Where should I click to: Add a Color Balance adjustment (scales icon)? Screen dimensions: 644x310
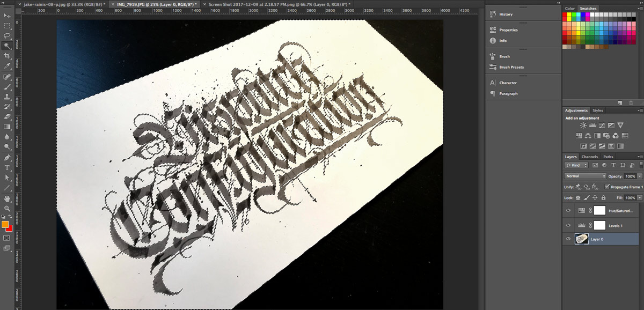(588, 135)
